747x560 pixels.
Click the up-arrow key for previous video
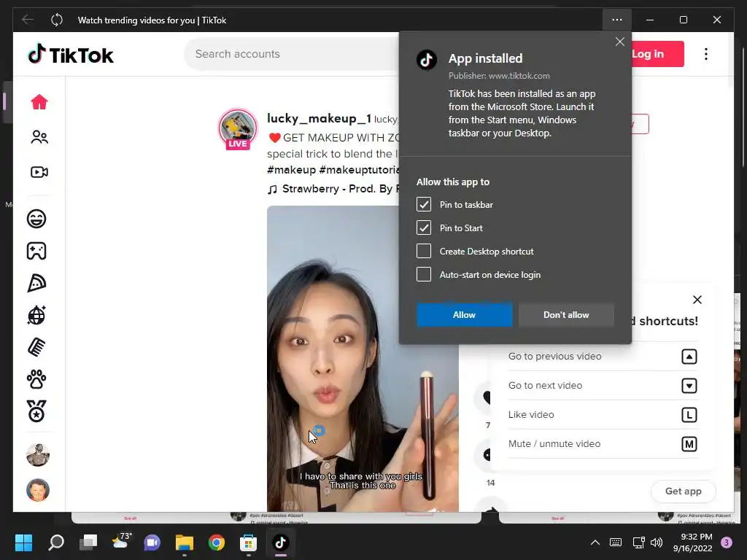coord(689,356)
